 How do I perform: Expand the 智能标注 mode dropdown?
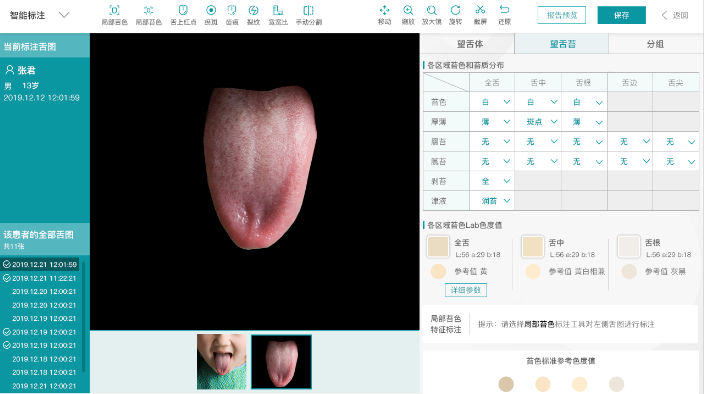(x=64, y=15)
